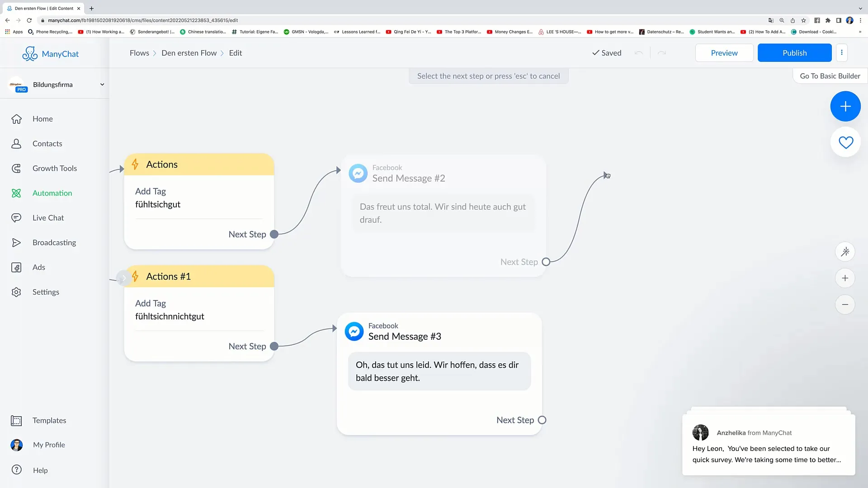This screenshot has width=868, height=488.
Task: Click the Den ersten Flow browser tab
Action: tap(44, 8)
